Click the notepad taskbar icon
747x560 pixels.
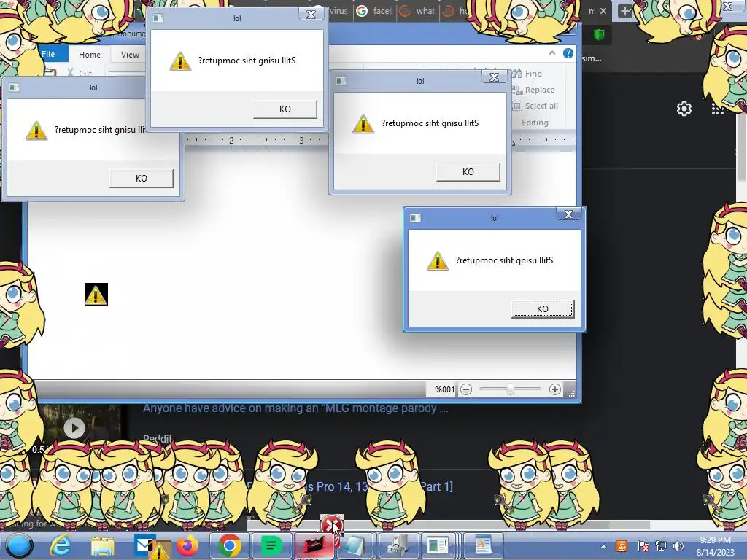354,545
